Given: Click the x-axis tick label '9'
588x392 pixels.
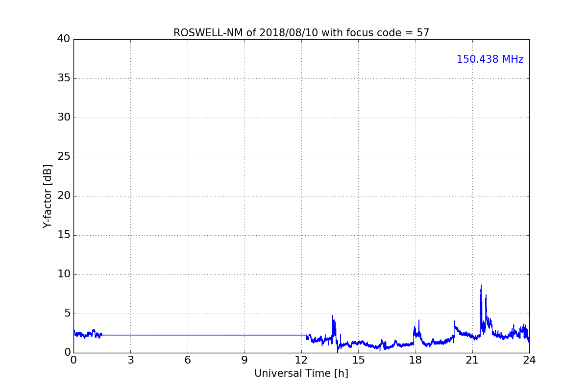Looking at the screenshot, I should coord(245,360).
